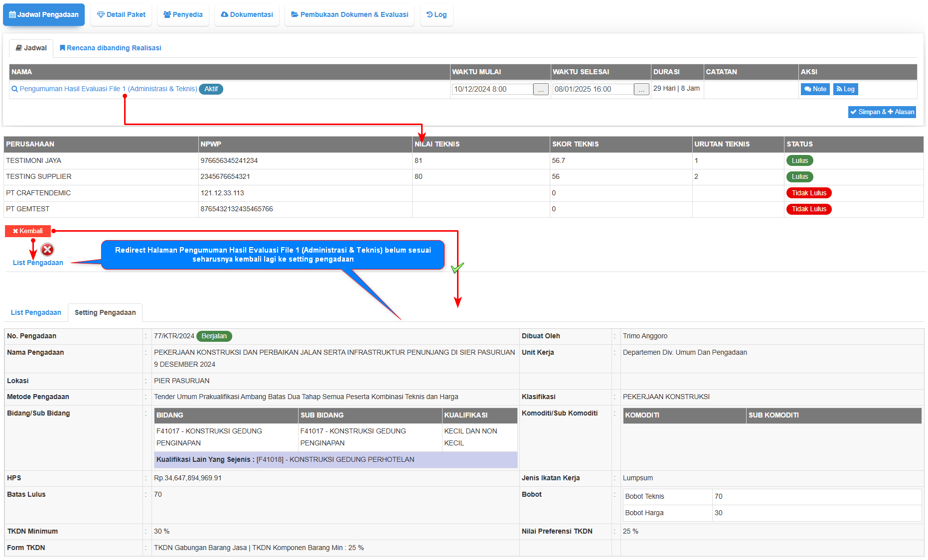Open the Jadwal Pengadaan tab
Viewport: 928px width, 560px height.
click(44, 14)
